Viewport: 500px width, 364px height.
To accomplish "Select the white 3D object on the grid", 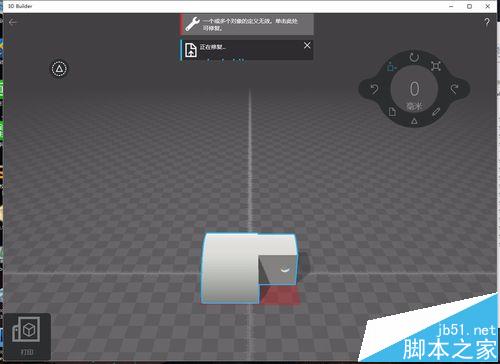I will pos(230,268).
